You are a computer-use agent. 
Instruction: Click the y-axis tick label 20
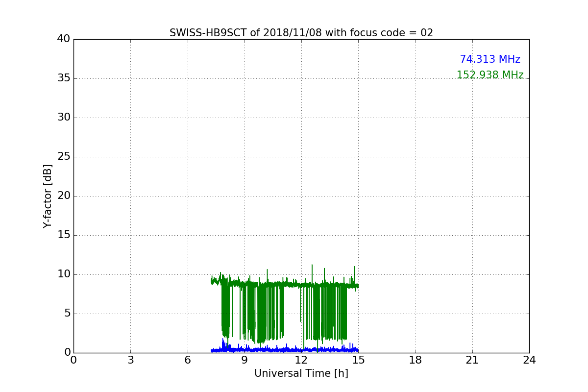click(64, 196)
